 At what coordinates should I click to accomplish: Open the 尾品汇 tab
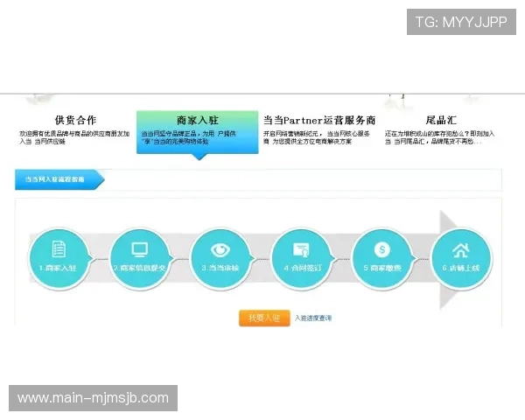pos(441,120)
